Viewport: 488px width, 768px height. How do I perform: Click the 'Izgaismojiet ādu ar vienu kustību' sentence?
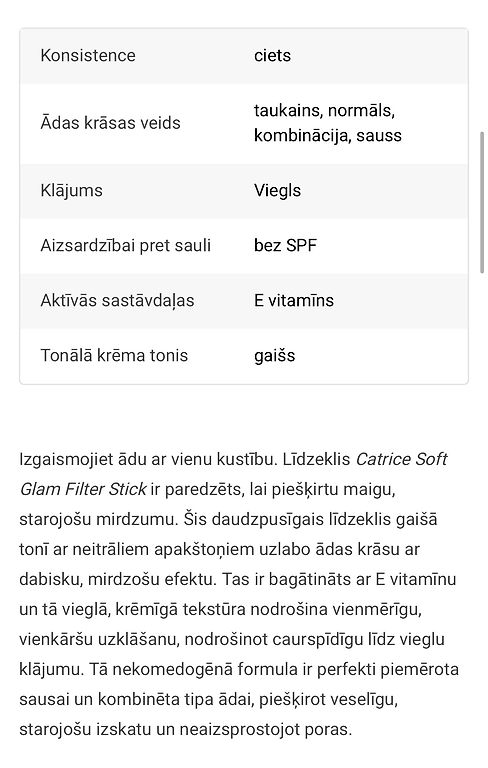[x=149, y=459]
